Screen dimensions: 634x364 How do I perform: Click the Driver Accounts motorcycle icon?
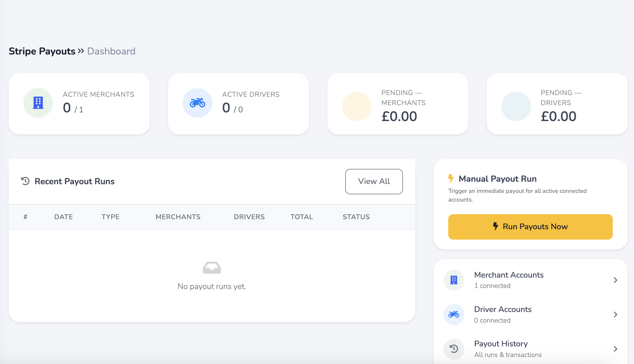454,315
